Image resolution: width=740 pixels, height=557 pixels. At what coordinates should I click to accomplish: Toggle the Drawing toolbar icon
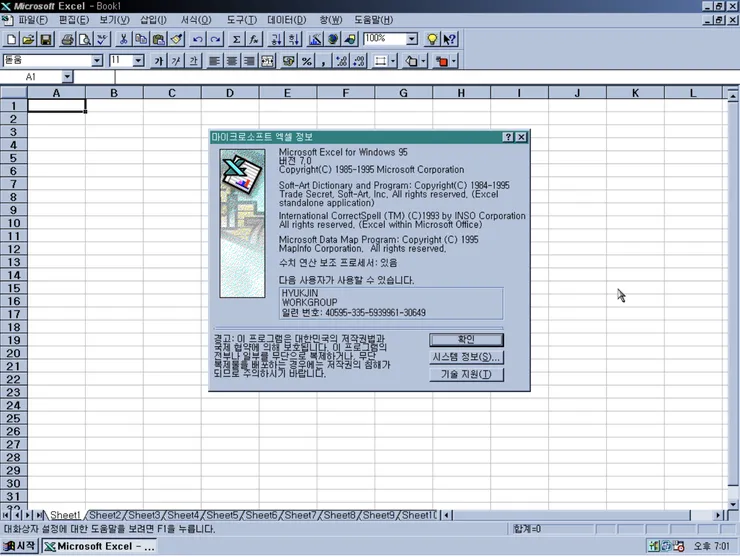pyautogui.click(x=350, y=39)
